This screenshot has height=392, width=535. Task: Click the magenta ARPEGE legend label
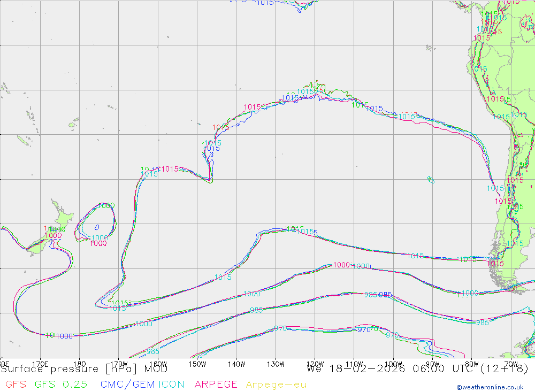[216, 385]
